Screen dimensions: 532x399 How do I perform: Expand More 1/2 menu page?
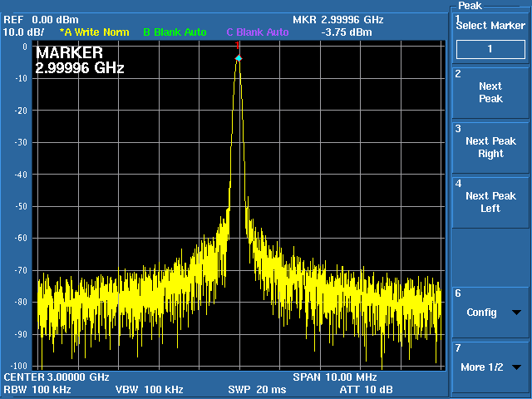coord(490,367)
